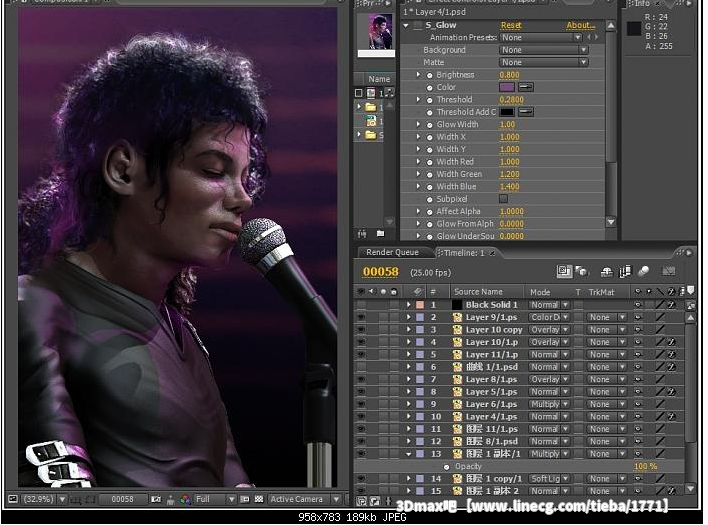Click the Project panel search binoculars icon
Image resolution: width=708 pixels, height=525 pixels.
tap(362, 233)
